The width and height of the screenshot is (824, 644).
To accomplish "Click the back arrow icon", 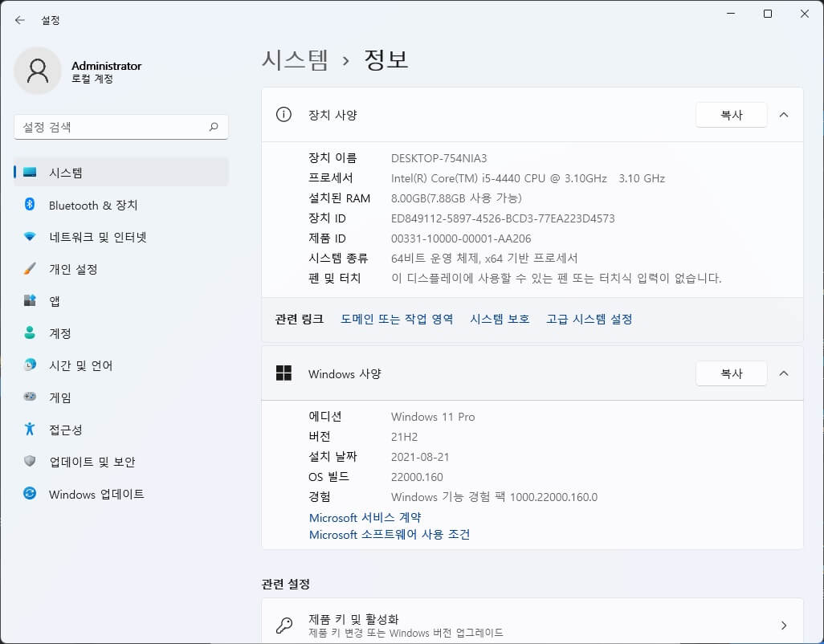I will 20,20.
